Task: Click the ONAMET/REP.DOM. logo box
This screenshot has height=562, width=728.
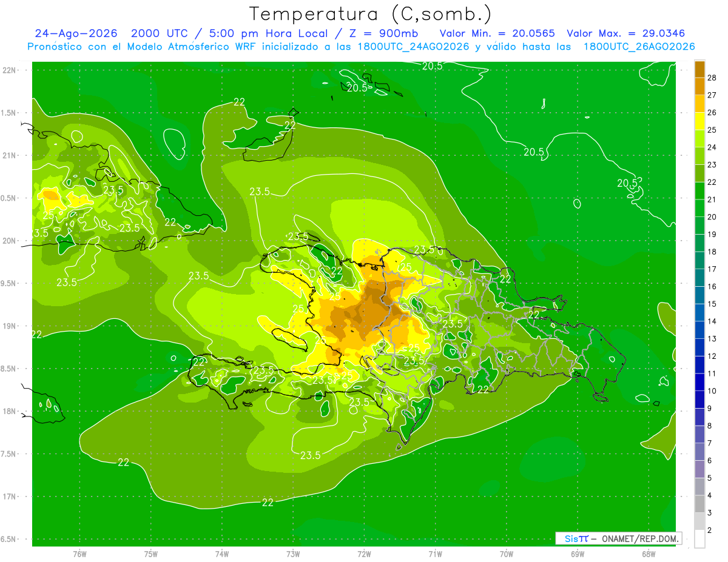Action: click(x=618, y=538)
